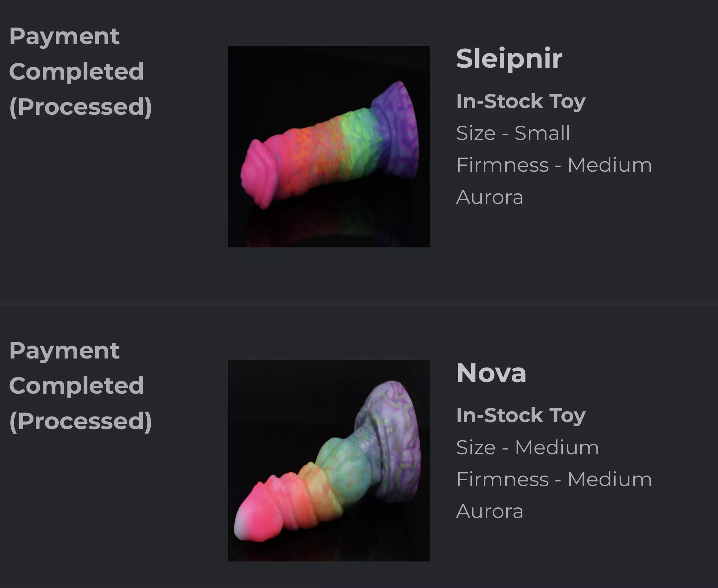Select the Size - Small text

pyautogui.click(x=513, y=133)
